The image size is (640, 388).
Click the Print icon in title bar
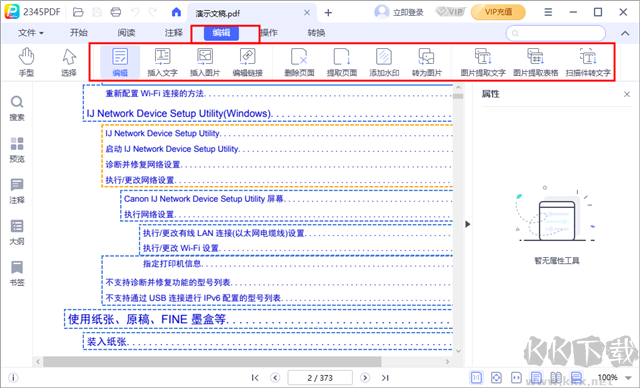point(116,12)
